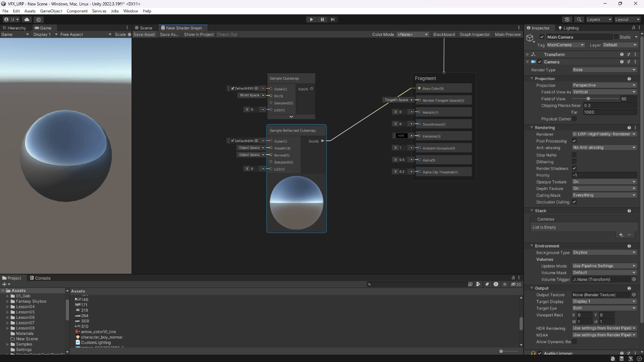Enable the Dithering checkbox

[574, 161]
